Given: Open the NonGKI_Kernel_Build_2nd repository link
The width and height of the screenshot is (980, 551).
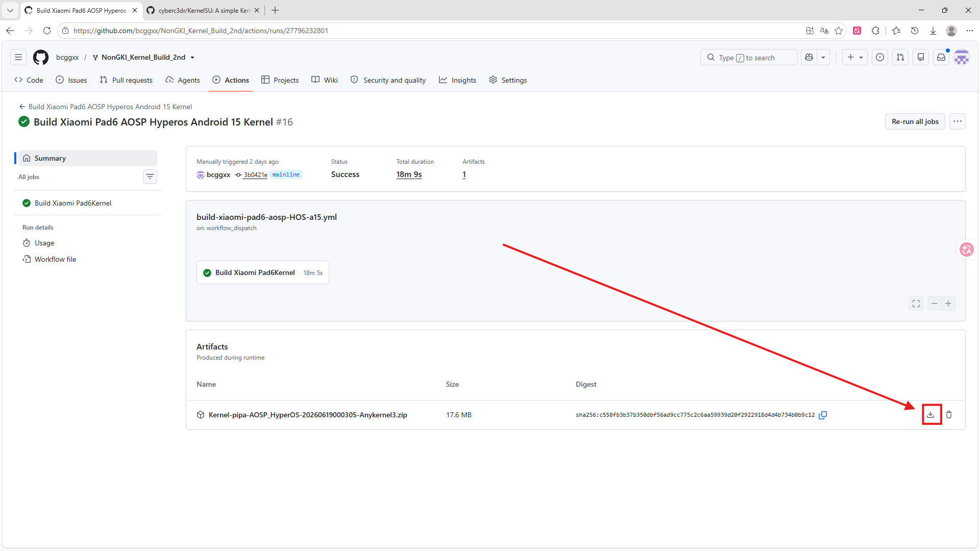Looking at the screenshot, I should 143,58.
